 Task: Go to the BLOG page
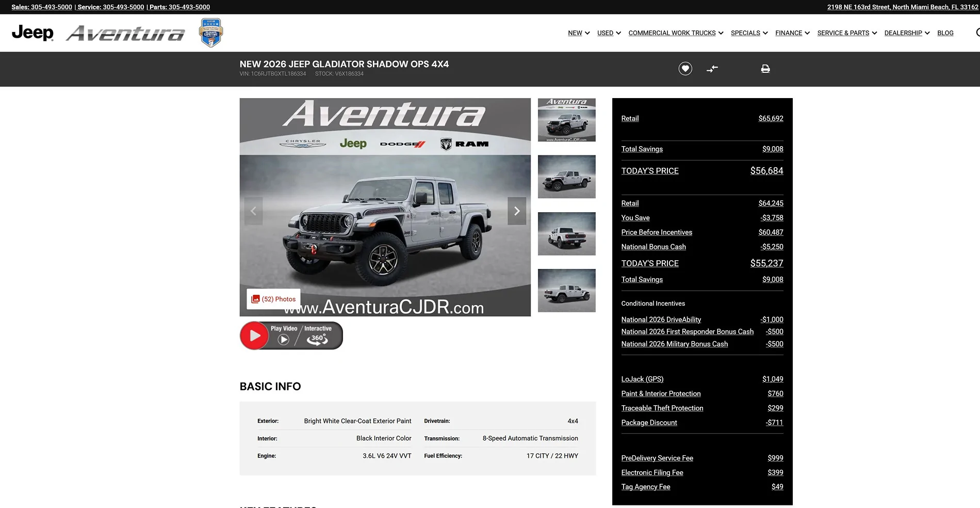[x=945, y=33]
